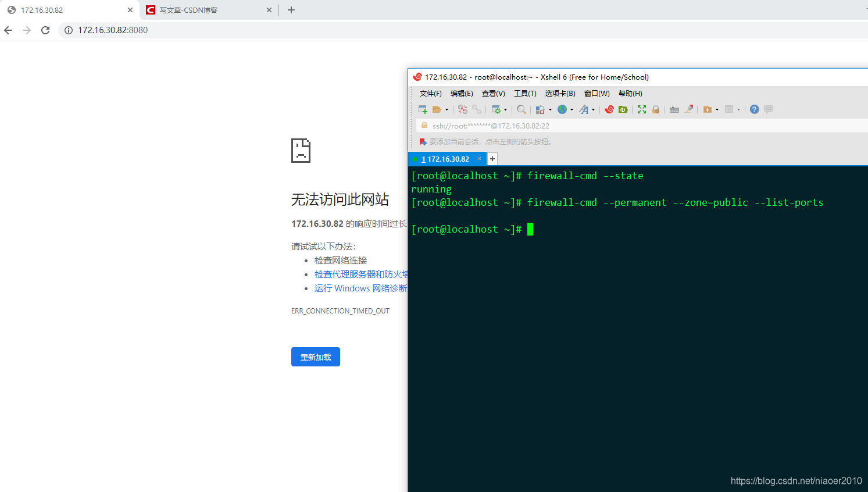This screenshot has width=868, height=492.
Task: Click the Lock screen padlock icon
Action: [656, 109]
